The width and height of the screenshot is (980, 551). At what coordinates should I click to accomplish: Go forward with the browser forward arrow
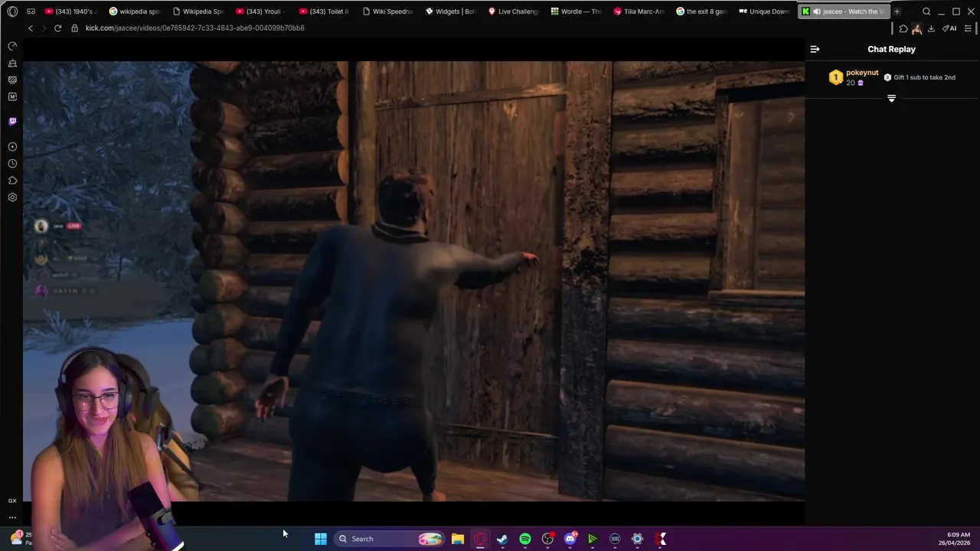43,28
